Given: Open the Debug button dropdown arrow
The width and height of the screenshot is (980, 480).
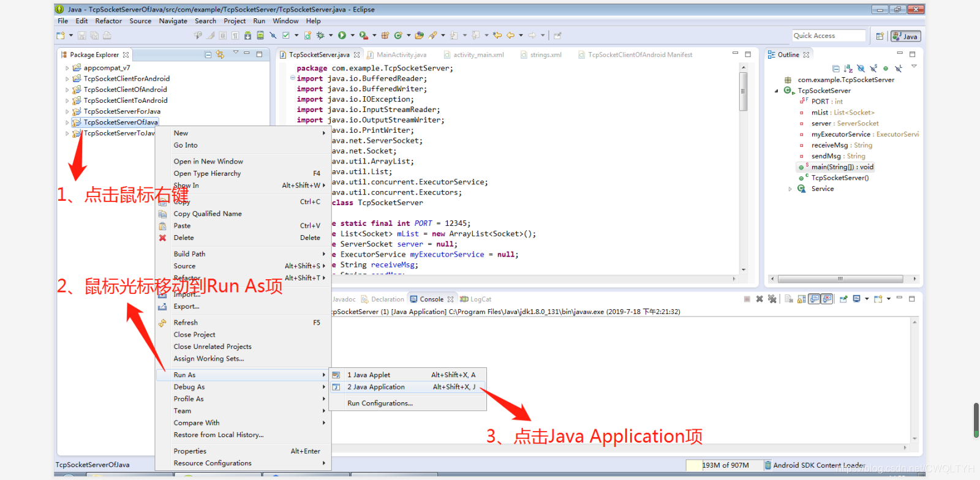Looking at the screenshot, I should click(x=331, y=36).
